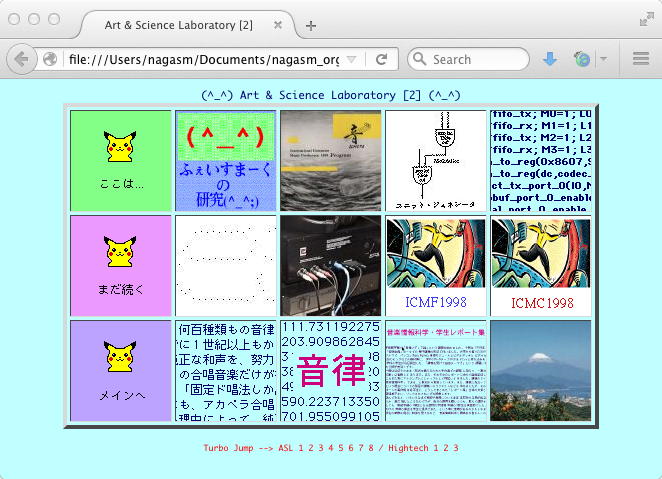Jump to Hightech page 3 link

point(456,448)
